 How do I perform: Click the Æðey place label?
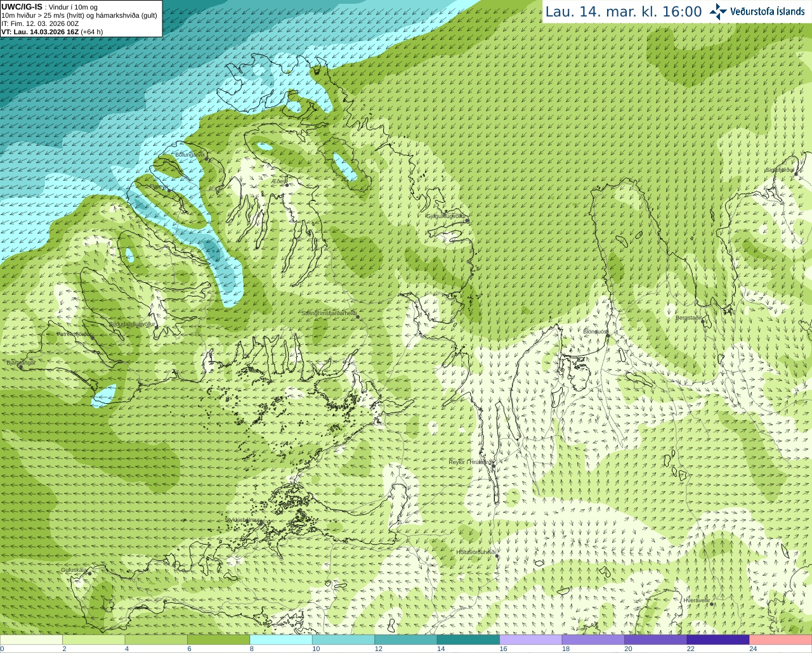[x=278, y=181]
